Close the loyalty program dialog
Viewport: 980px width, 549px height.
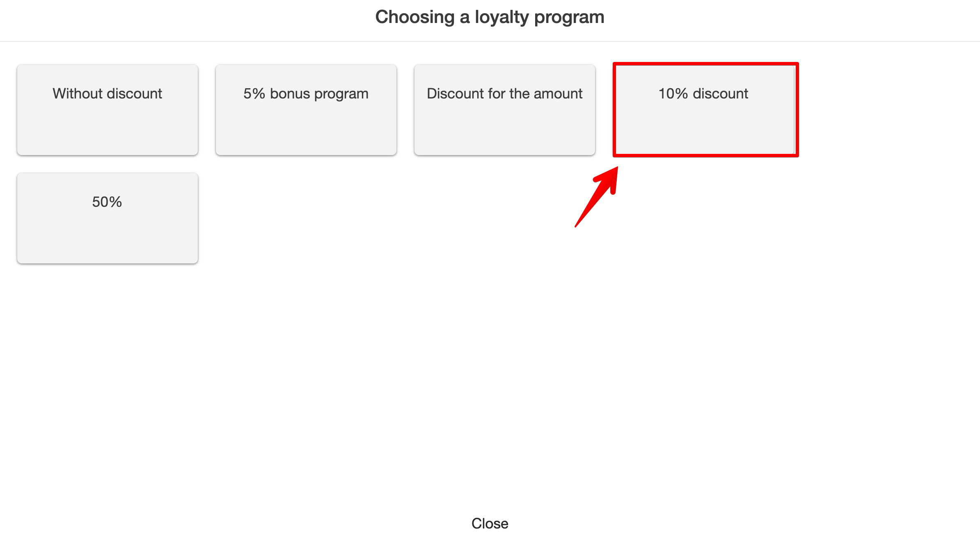[490, 524]
